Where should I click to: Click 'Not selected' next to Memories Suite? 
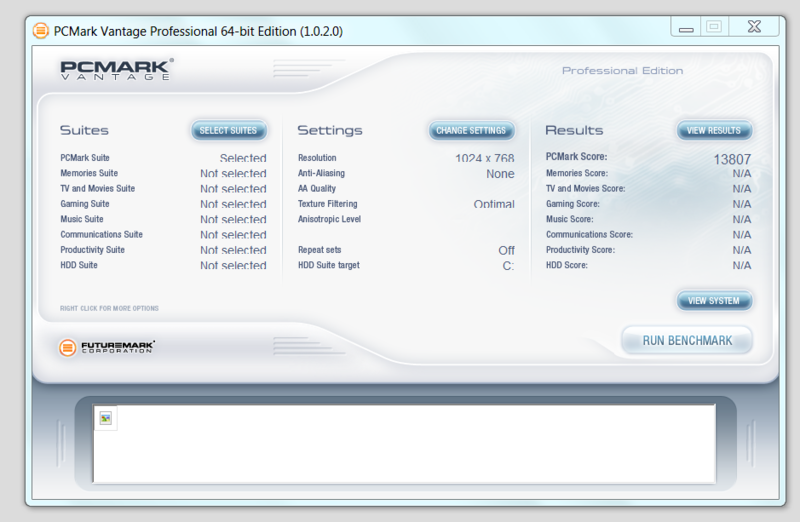coord(233,173)
